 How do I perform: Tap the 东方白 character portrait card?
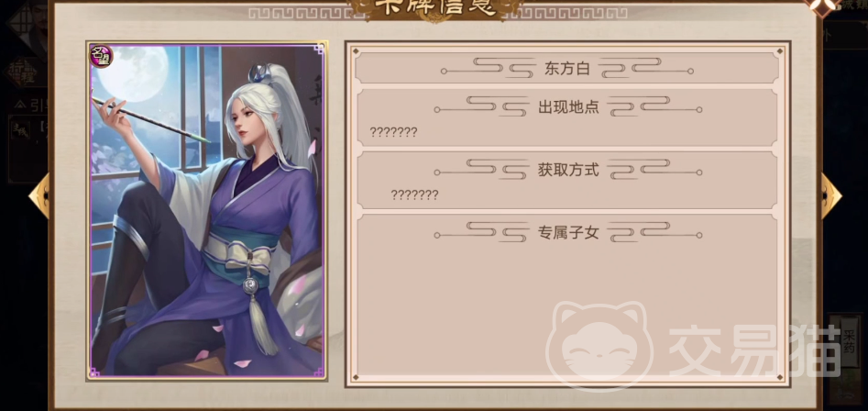coord(206,210)
